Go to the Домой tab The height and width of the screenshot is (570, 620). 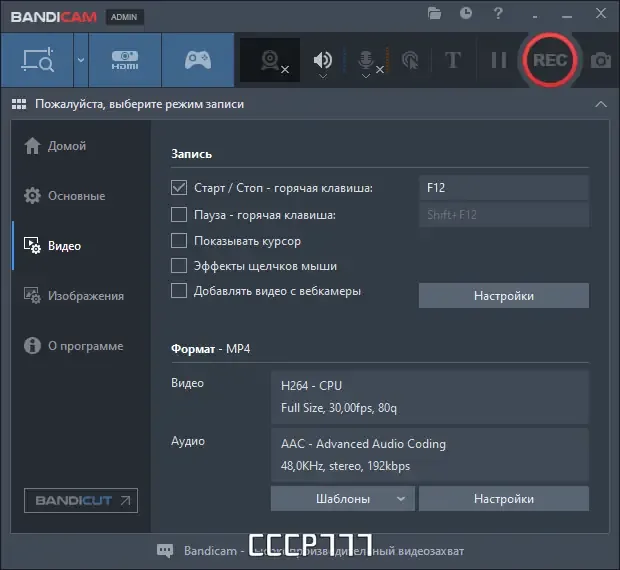pos(55,146)
